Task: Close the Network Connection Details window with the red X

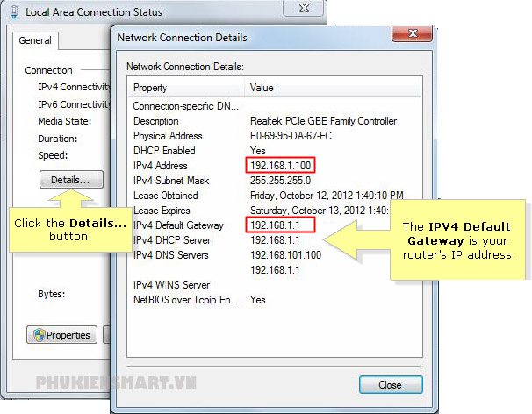Action: click(x=413, y=33)
